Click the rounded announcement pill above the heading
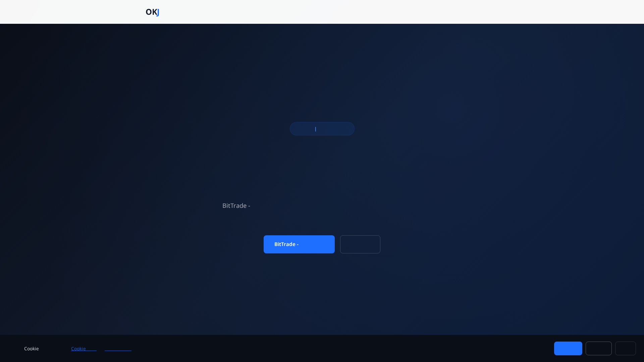 [322, 129]
